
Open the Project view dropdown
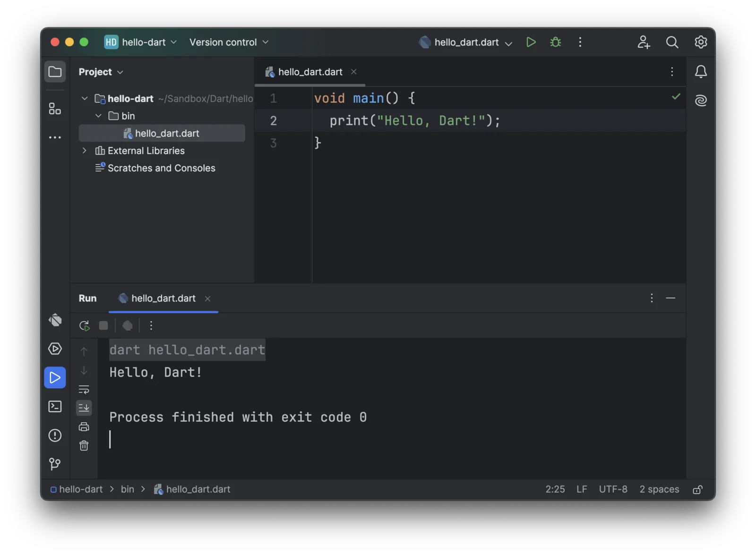click(101, 72)
